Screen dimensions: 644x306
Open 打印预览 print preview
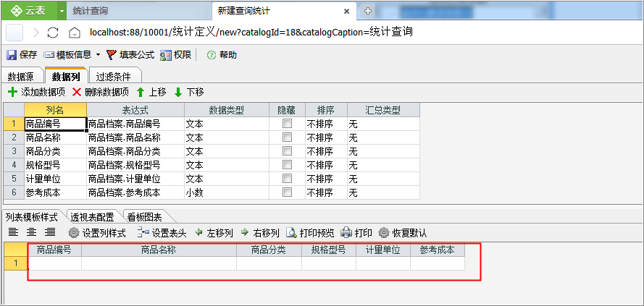(x=311, y=234)
